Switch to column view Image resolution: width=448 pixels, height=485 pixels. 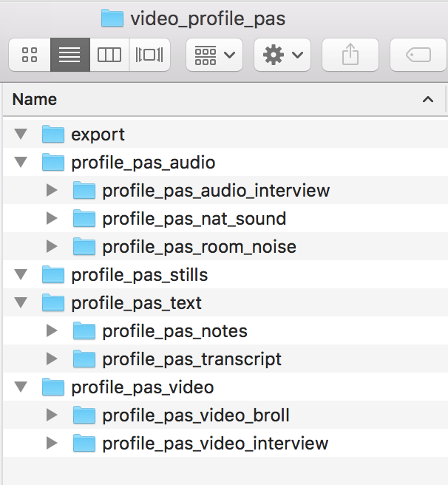tap(109, 55)
